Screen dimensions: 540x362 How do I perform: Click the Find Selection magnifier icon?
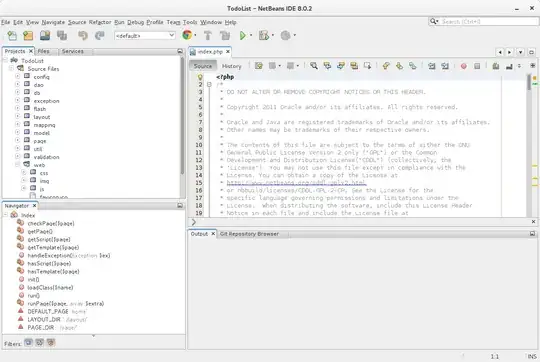click(x=313, y=66)
